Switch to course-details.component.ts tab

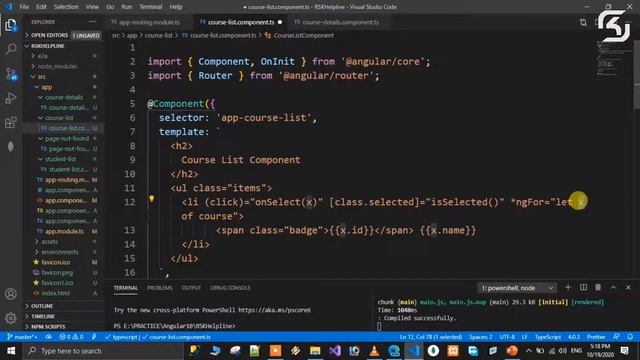coord(340,22)
